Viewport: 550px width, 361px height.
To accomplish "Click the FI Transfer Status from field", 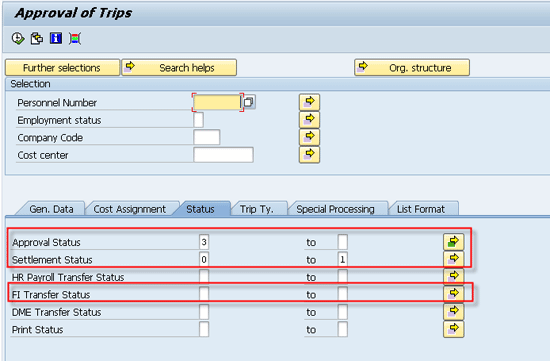I will [204, 294].
